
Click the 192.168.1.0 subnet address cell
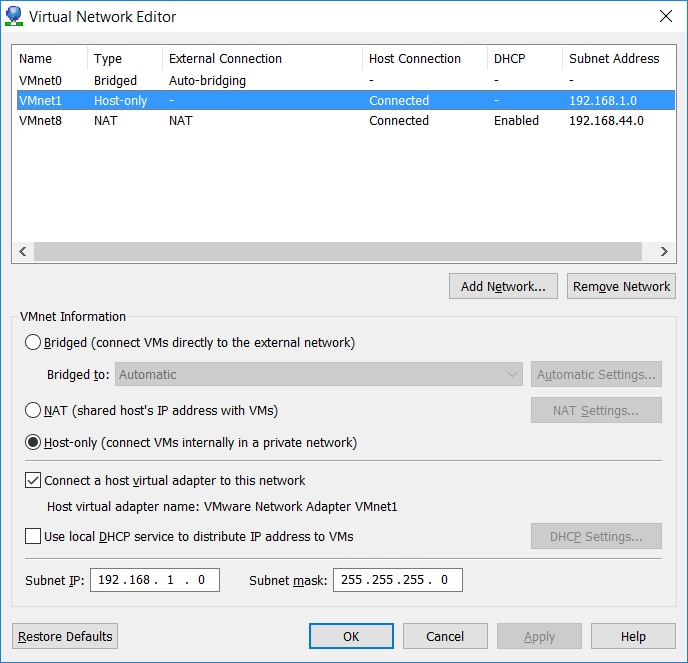602,100
